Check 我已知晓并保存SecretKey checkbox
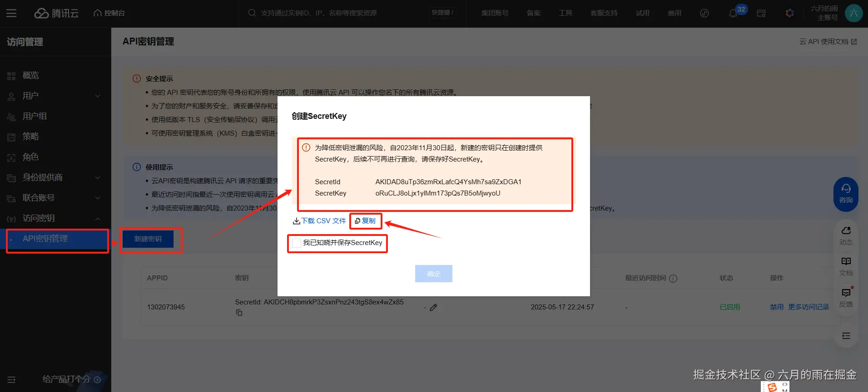 tap(296, 243)
